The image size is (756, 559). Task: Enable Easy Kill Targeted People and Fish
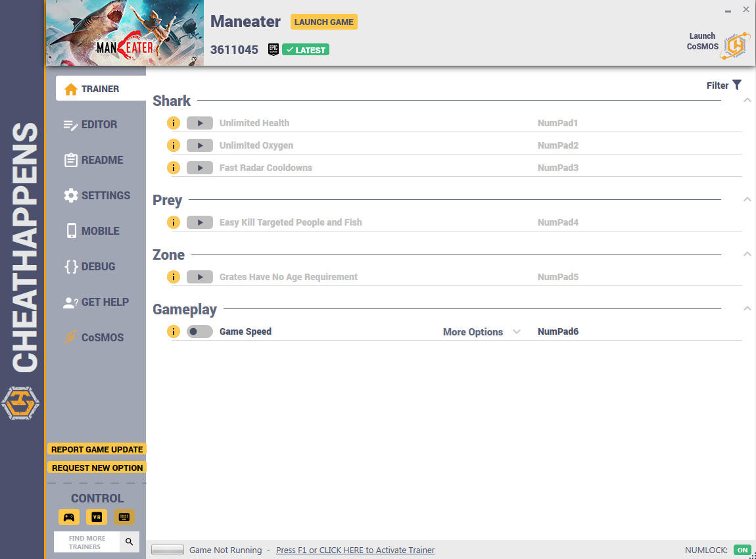pyautogui.click(x=200, y=222)
